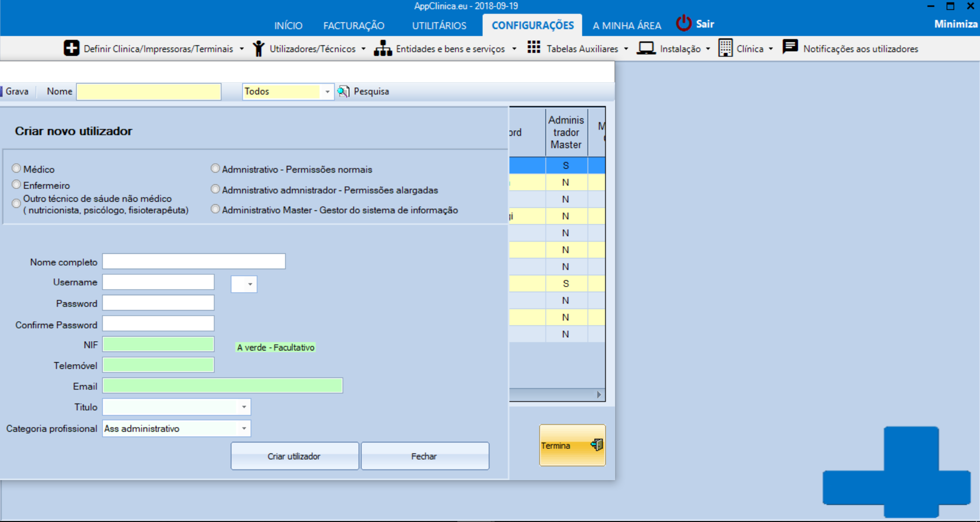This screenshot has width=980, height=522.
Task: Click the Password field
Action: [x=158, y=303]
